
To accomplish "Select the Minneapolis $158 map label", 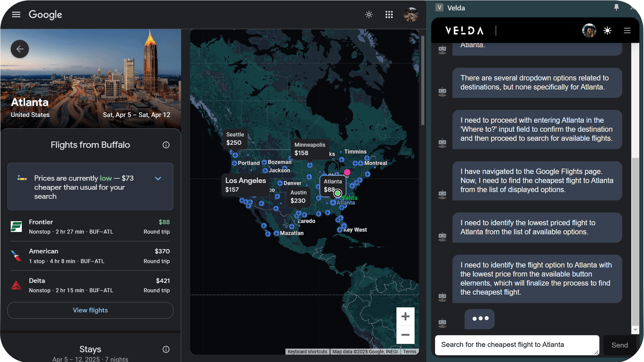I will (310, 149).
